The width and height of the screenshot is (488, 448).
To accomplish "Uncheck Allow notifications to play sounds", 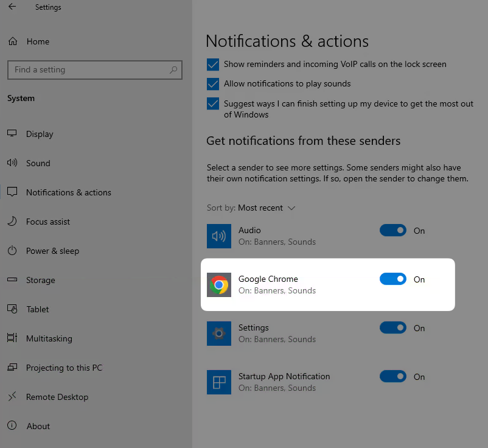I will pyautogui.click(x=213, y=84).
